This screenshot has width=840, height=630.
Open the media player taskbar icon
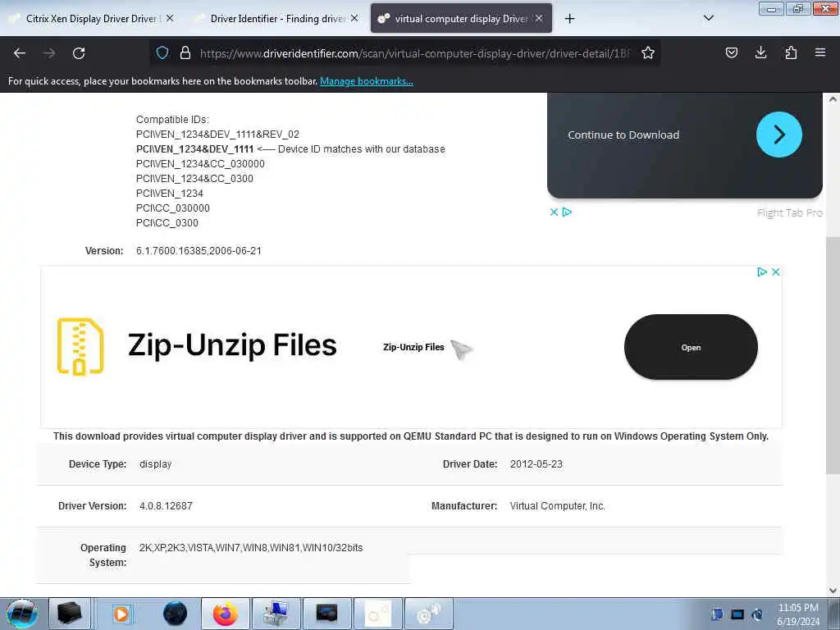121,614
